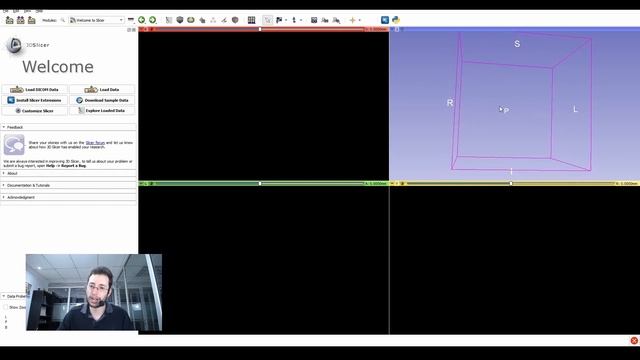640x360 pixels.
Task: Open the Python console icon
Action: (x=396, y=20)
